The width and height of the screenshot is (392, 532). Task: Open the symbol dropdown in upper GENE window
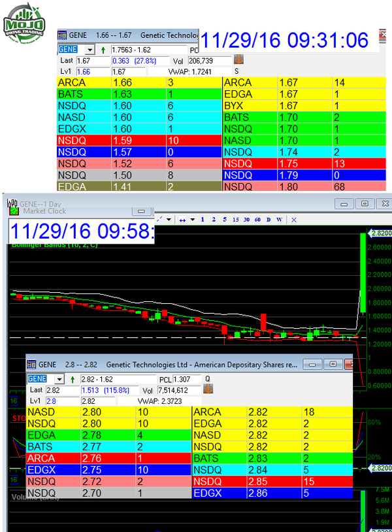(89, 50)
